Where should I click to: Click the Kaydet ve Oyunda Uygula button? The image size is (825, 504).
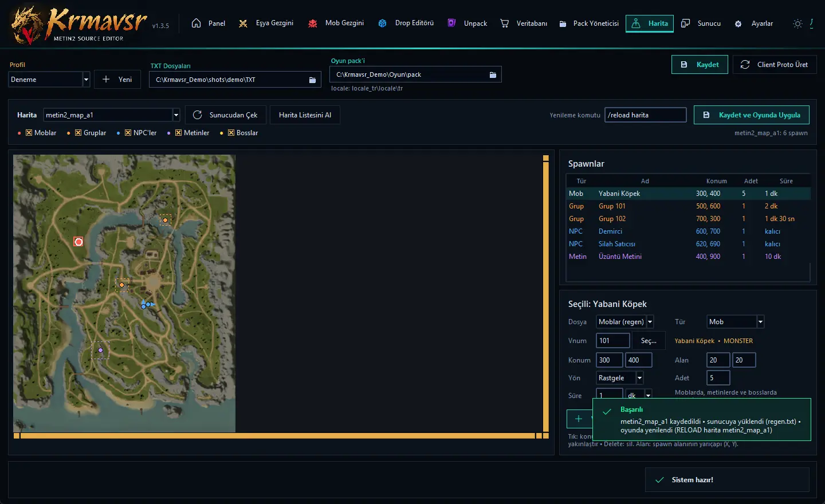(x=752, y=115)
